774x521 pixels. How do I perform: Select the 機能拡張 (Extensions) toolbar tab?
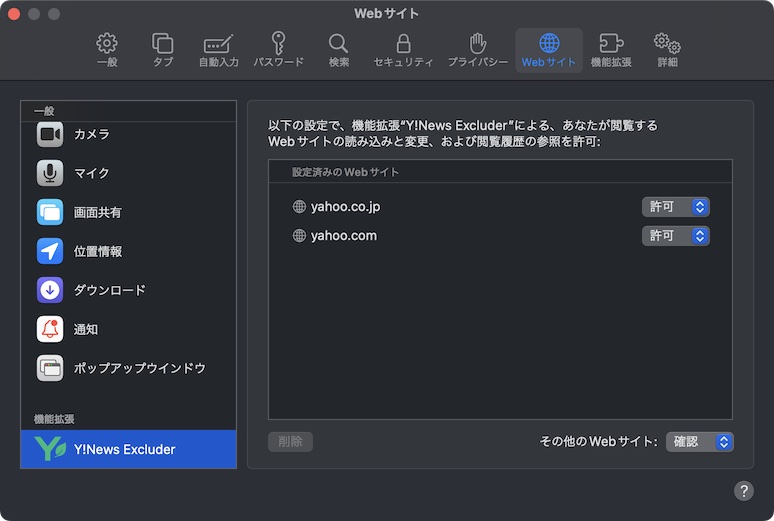pyautogui.click(x=611, y=50)
